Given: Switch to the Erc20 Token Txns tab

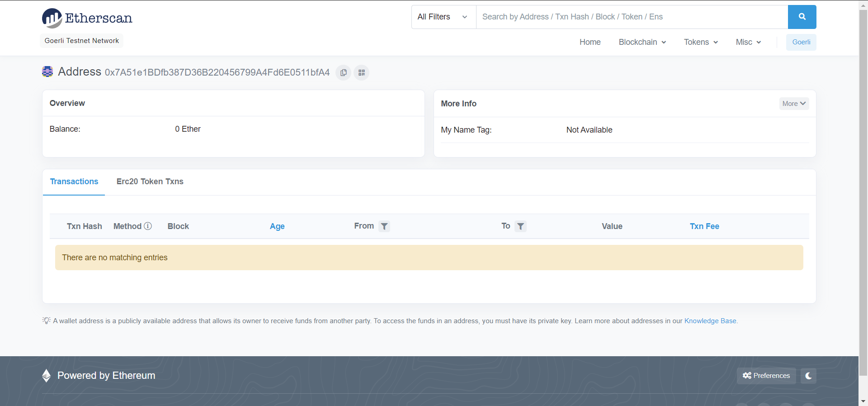Looking at the screenshot, I should (150, 182).
